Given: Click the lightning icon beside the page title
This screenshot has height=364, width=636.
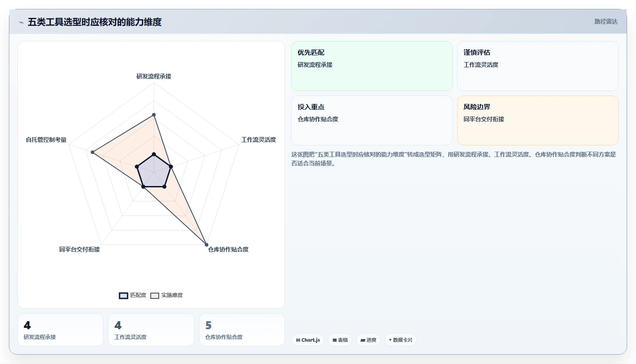Looking at the screenshot, I should (21, 22).
